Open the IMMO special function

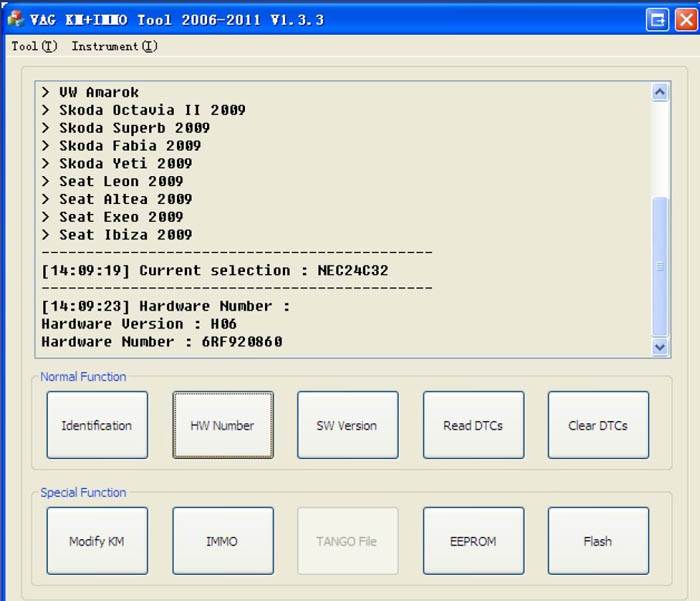(223, 541)
